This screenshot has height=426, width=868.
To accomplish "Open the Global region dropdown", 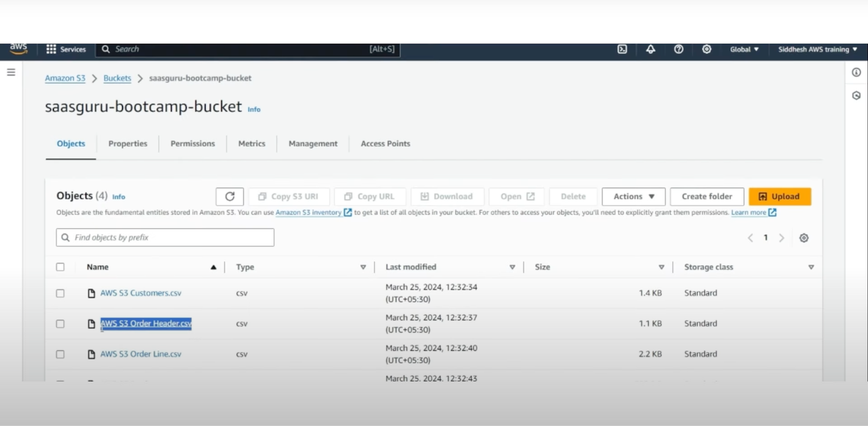I will coord(744,49).
